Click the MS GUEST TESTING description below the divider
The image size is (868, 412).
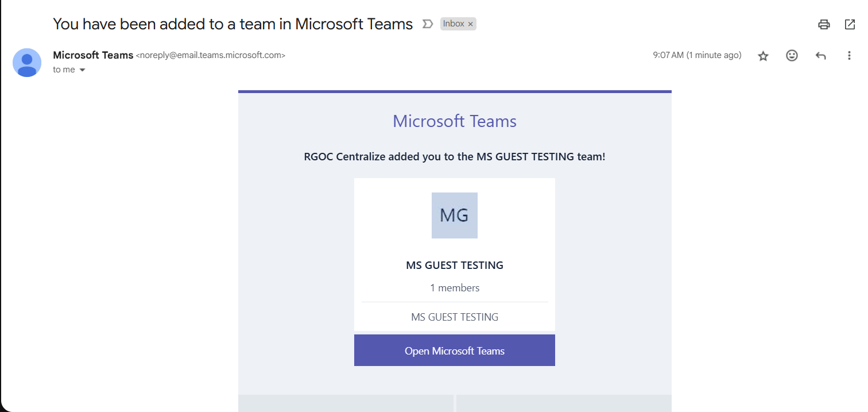pyautogui.click(x=455, y=317)
